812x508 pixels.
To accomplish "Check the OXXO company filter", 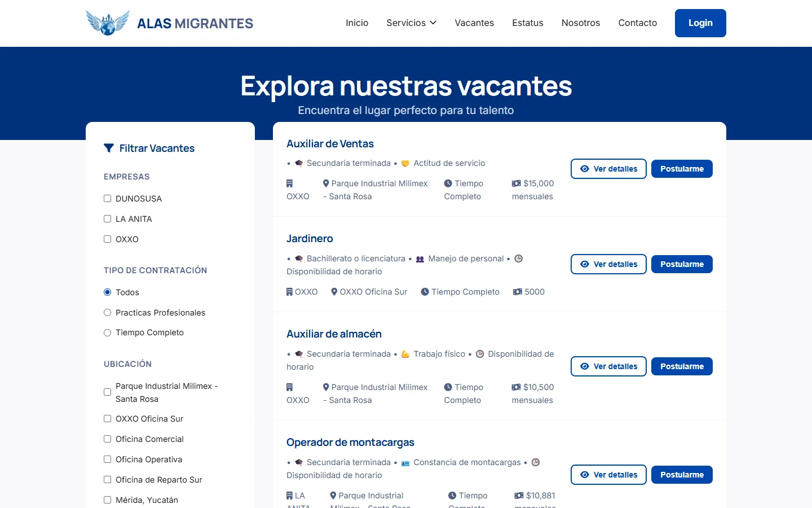I will point(107,239).
